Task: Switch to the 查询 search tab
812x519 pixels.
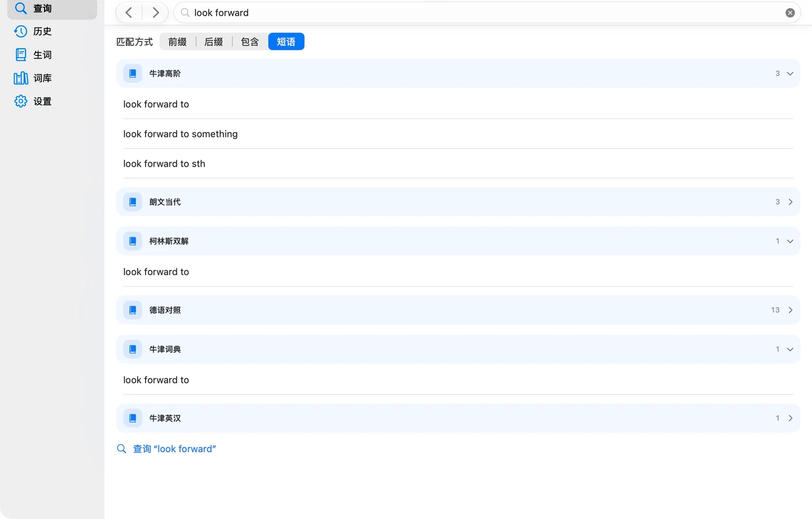Action: pyautogui.click(x=52, y=9)
